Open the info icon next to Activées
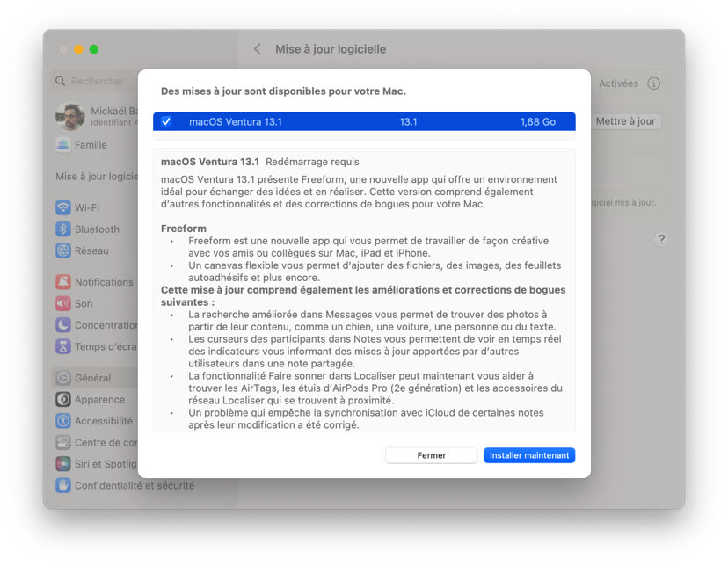Viewport: 728px width, 566px height. [654, 83]
